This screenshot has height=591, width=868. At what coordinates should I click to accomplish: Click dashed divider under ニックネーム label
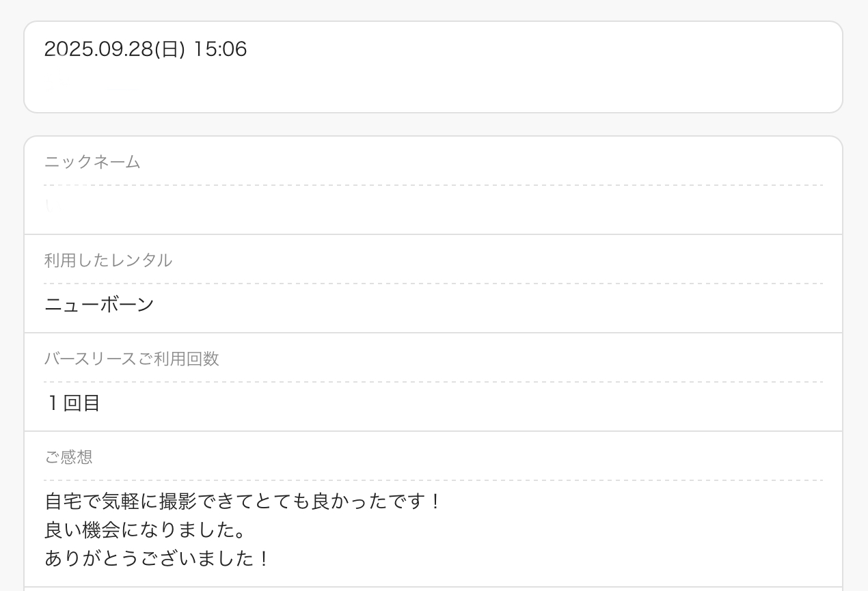(x=433, y=185)
